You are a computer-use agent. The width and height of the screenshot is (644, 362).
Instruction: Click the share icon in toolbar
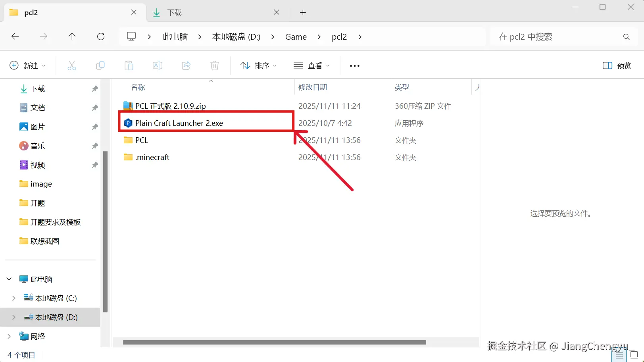(186, 65)
